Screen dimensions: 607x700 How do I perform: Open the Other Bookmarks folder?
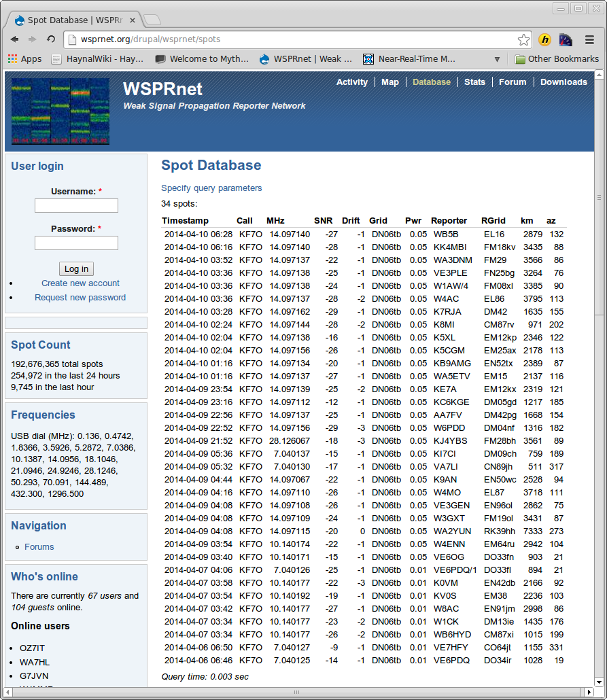pos(557,59)
